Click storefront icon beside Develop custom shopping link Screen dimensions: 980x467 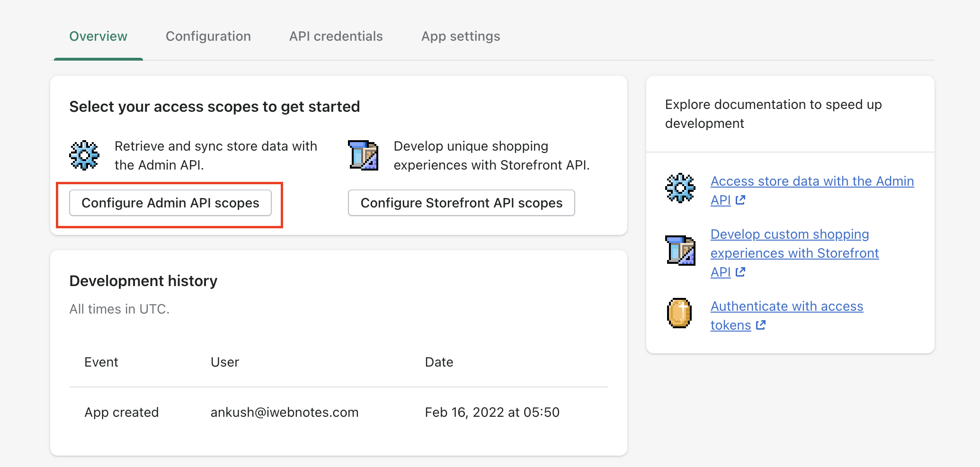click(x=680, y=250)
